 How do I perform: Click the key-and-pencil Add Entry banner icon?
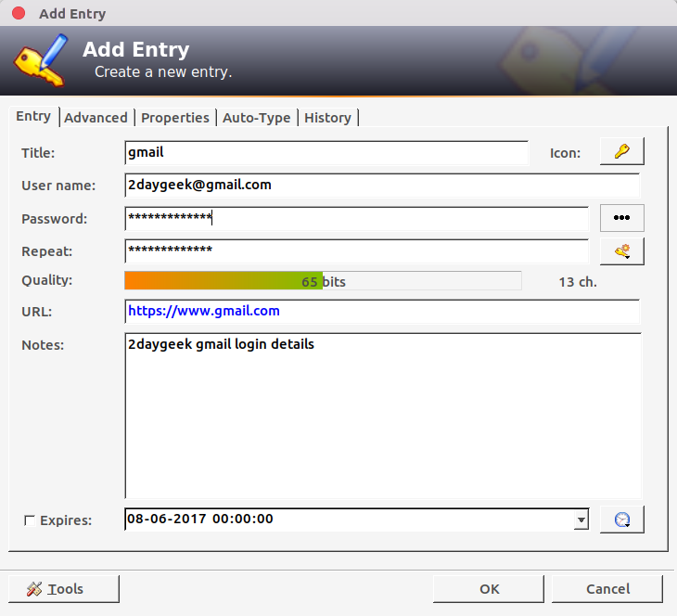click(41, 60)
